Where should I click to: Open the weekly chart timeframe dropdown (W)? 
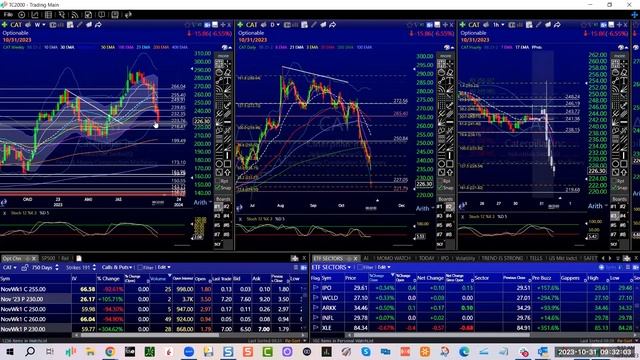[x=40, y=25]
